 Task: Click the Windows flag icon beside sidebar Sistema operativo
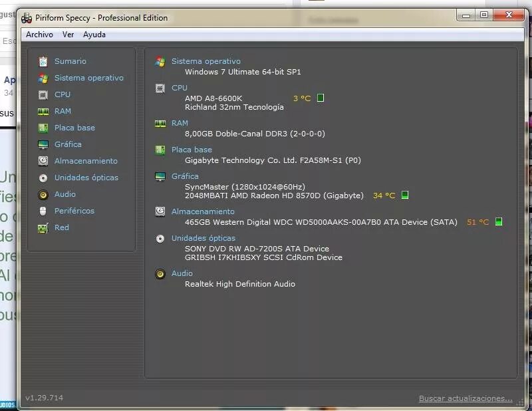(43, 78)
